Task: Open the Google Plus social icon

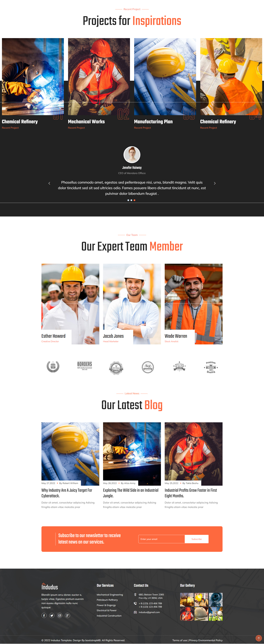Action: (x=68, y=616)
